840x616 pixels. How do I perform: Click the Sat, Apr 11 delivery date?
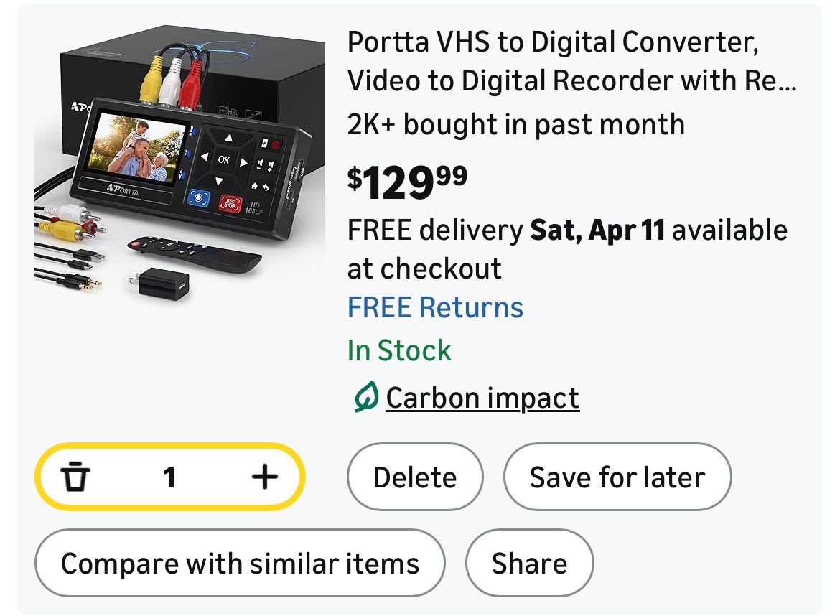[x=597, y=230]
